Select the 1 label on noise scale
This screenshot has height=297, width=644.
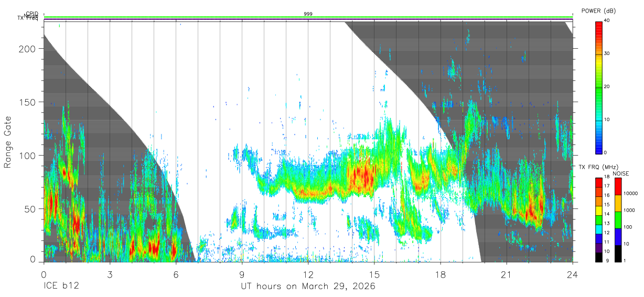(x=625, y=260)
